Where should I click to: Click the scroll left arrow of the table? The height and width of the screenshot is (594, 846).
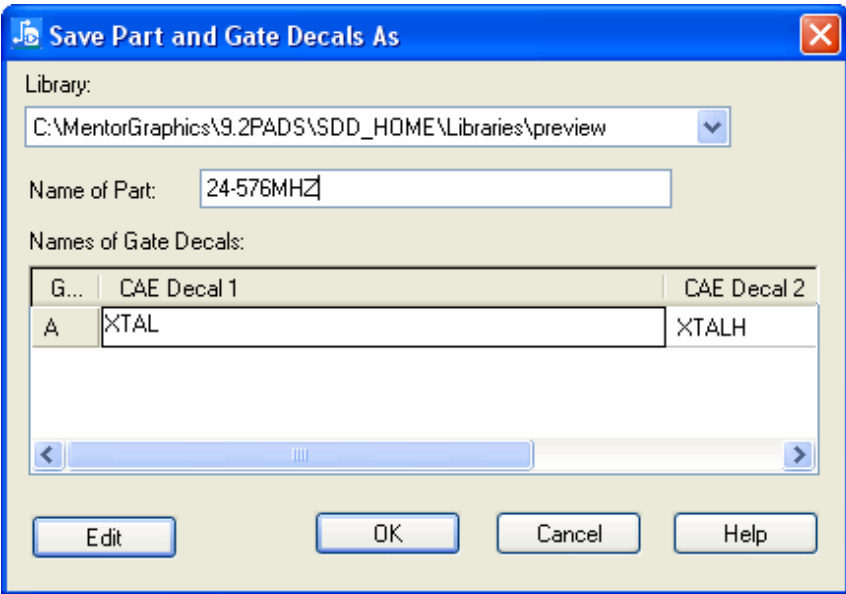(45, 455)
